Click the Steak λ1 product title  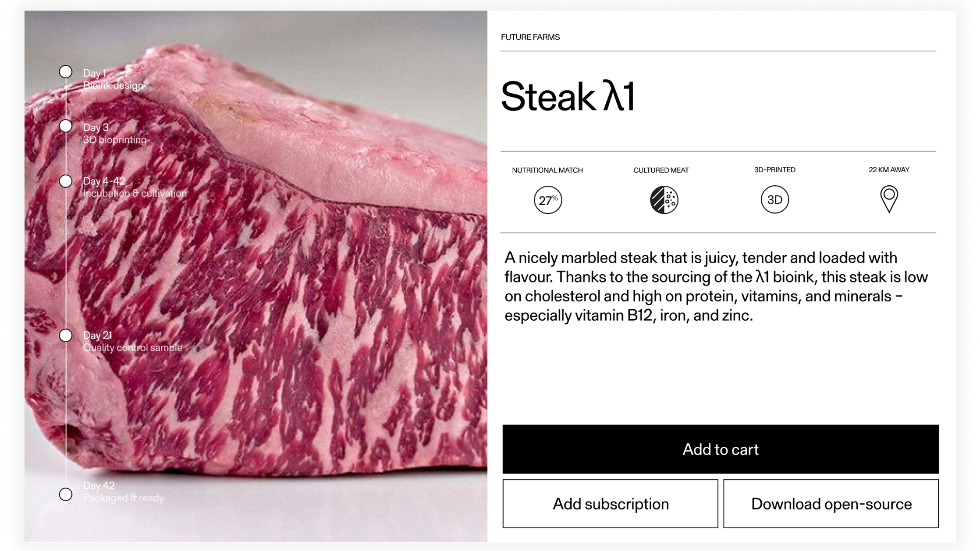coord(568,96)
